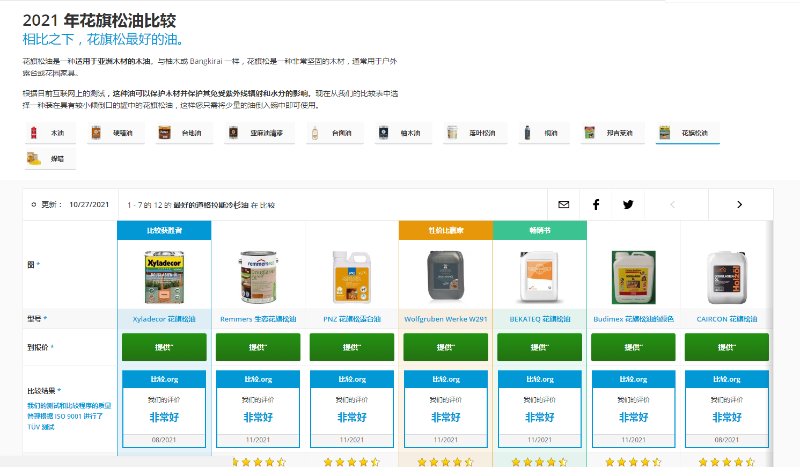Go to next products with right arrow
Image resolution: width=800 pixels, height=467 pixels.
coord(739,204)
